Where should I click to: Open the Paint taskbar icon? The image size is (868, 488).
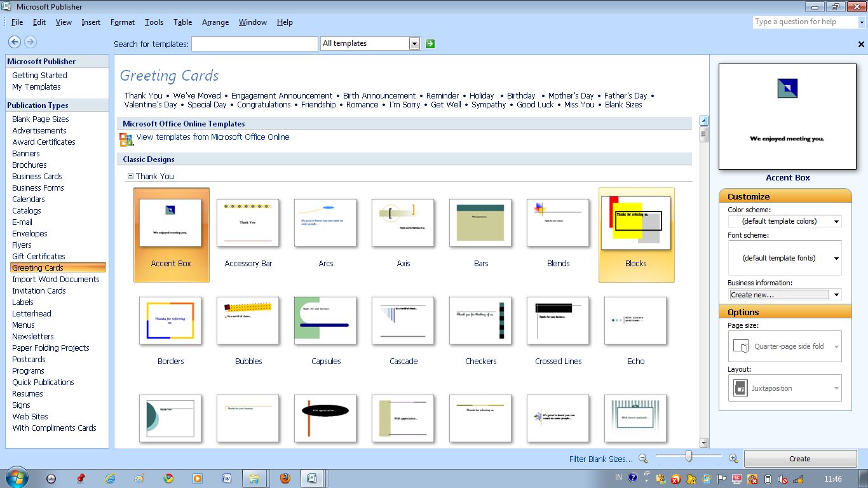click(x=139, y=478)
